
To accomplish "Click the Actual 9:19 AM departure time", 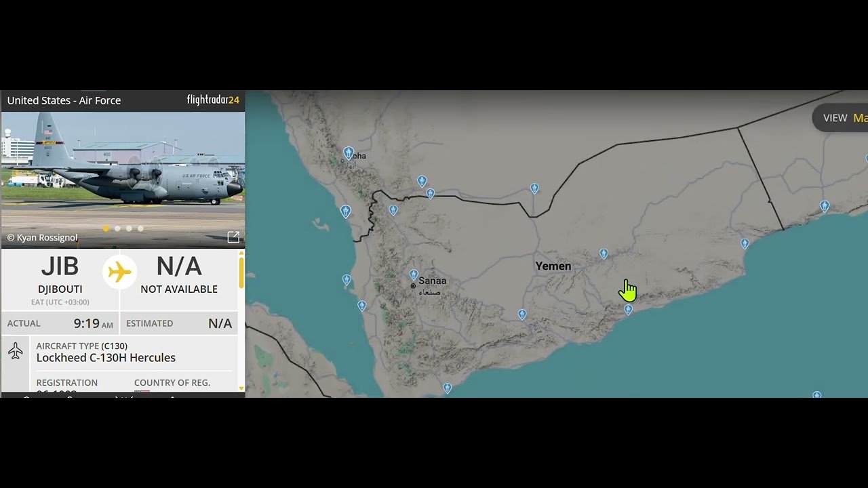I will point(60,323).
